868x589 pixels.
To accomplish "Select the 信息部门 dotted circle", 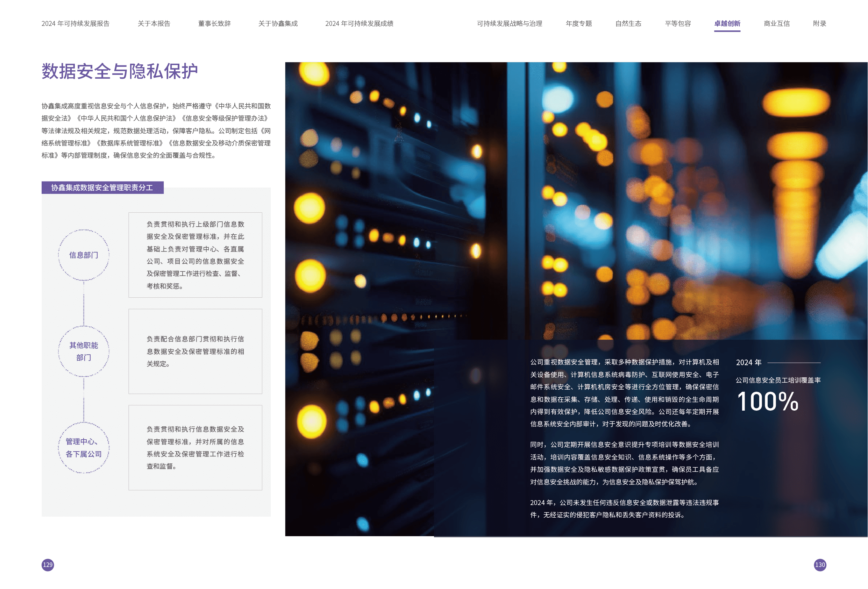I will click(x=84, y=255).
